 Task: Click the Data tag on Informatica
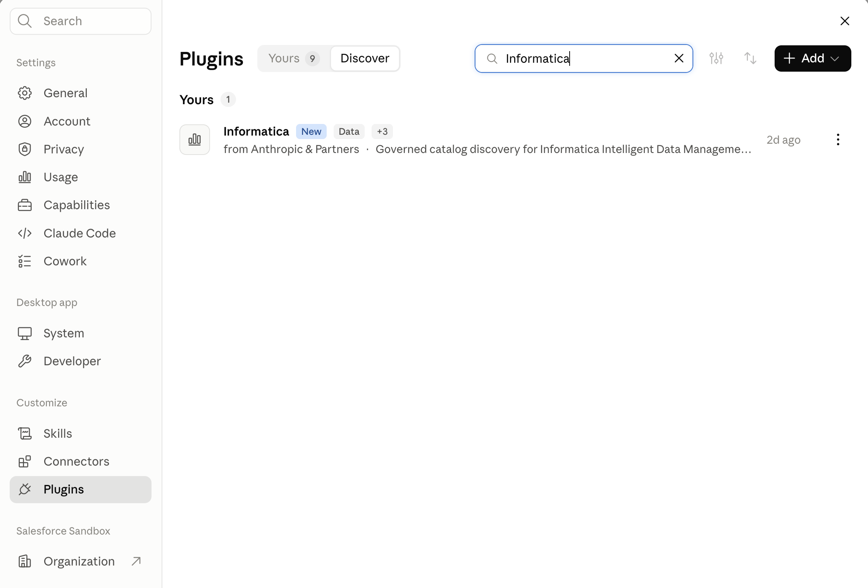(x=349, y=131)
